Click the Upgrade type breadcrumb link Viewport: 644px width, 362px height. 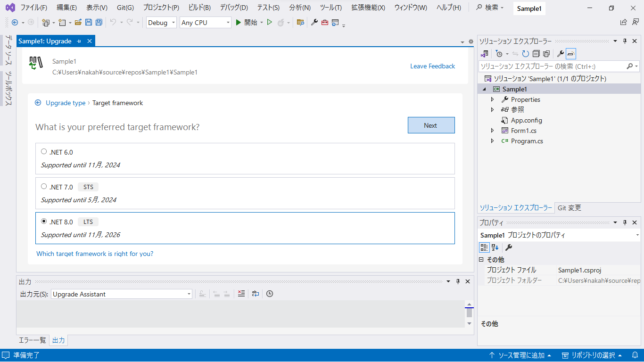[66, 103]
